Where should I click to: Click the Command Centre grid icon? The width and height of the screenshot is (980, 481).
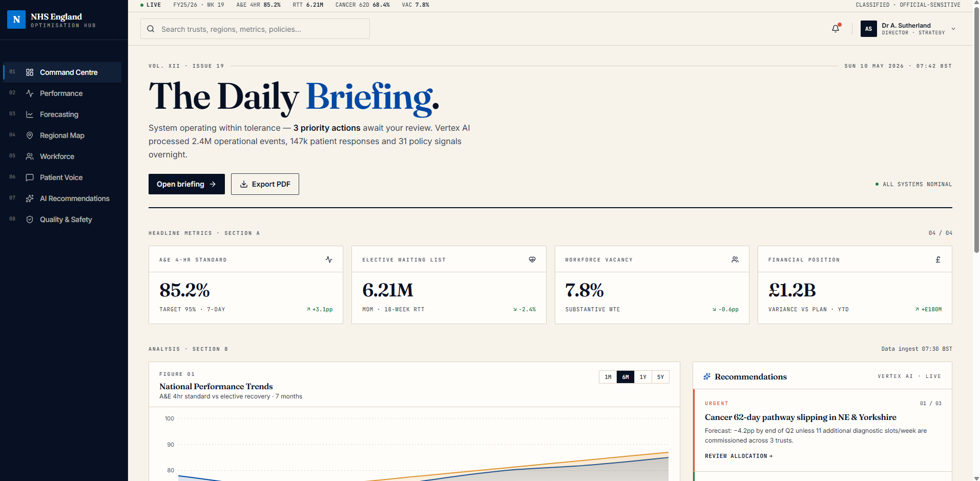(30, 72)
